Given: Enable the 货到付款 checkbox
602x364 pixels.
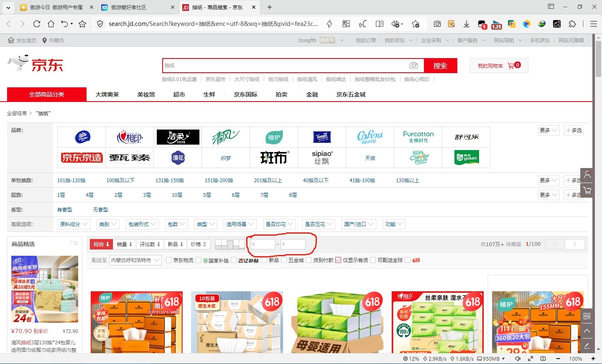Looking at the screenshot, I should (x=309, y=260).
